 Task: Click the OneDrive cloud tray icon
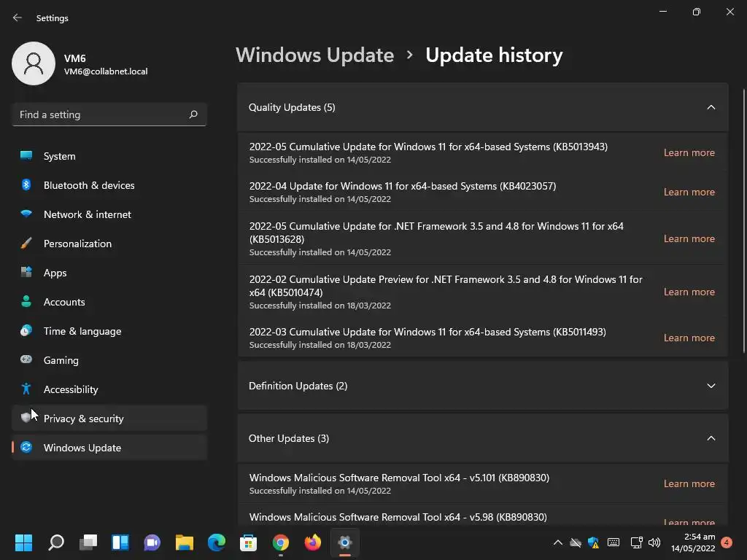576,542
